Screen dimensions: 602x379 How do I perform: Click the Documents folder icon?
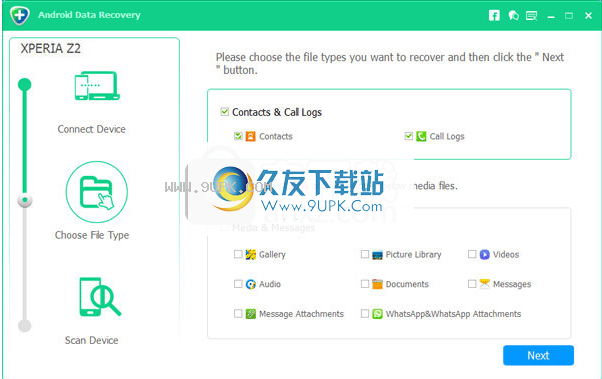377,284
